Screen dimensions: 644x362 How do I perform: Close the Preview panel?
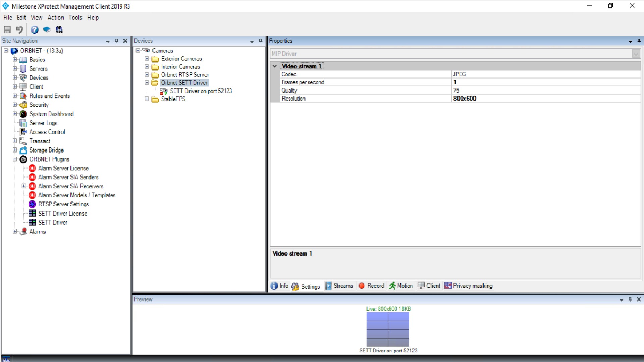click(x=639, y=299)
